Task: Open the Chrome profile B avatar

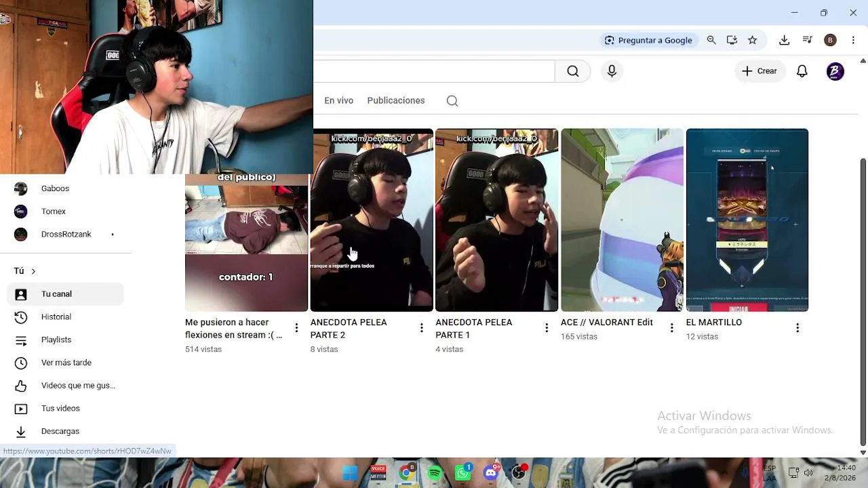Action: point(830,40)
